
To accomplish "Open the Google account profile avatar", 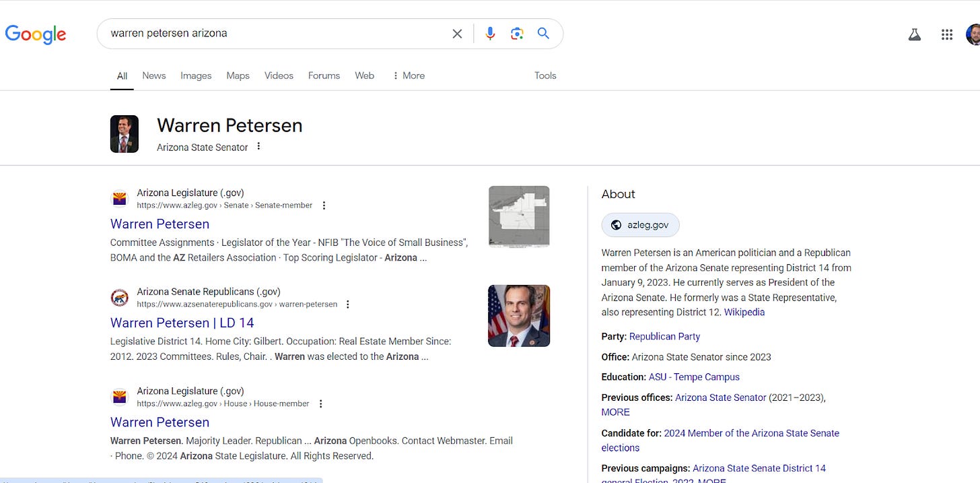I will click(x=973, y=34).
